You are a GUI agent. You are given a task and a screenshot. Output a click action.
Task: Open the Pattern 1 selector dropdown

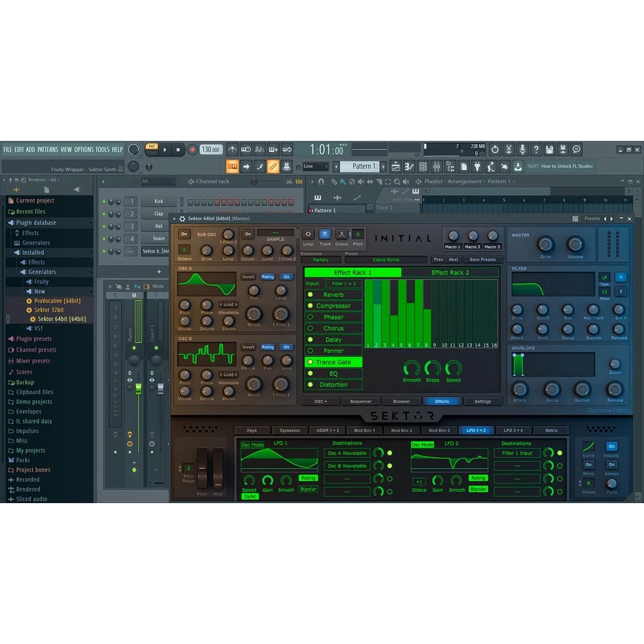pyautogui.click(x=362, y=166)
